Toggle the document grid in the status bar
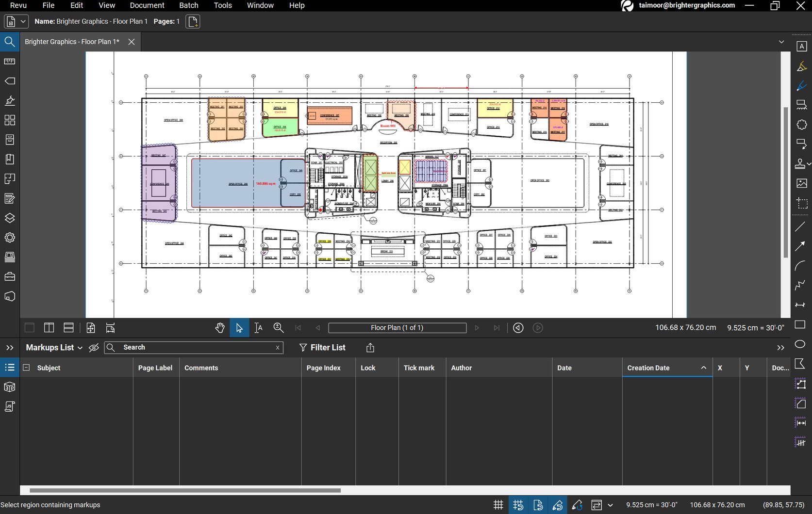The image size is (812, 514). coord(498,505)
